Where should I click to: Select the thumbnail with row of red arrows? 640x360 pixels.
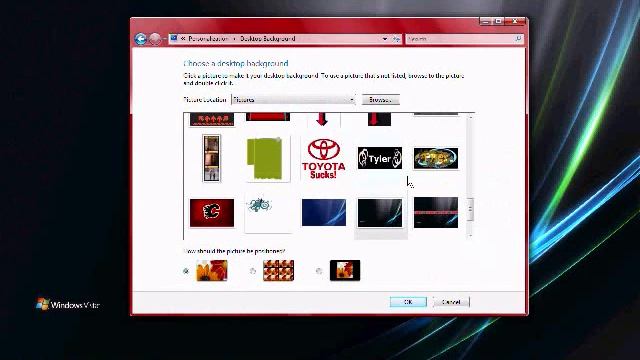click(x=212, y=120)
